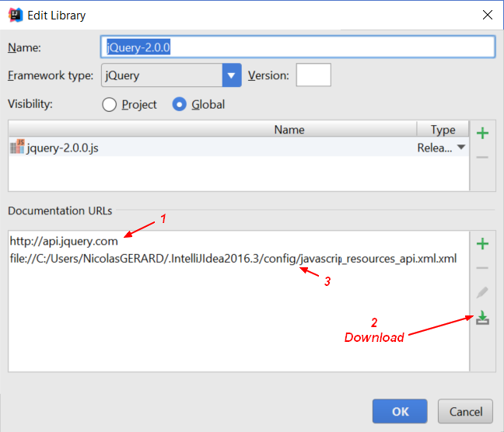Add a new documentation URL with plus icon

(482, 244)
